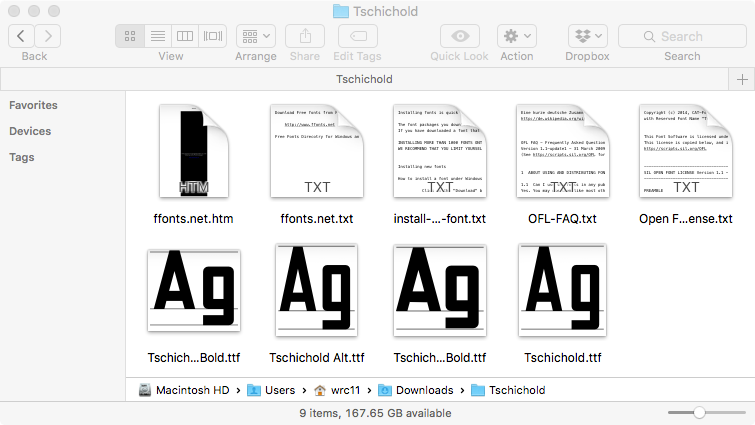Click the Share toolbar button
Viewport: 755px width, 425px height.
(305, 36)
